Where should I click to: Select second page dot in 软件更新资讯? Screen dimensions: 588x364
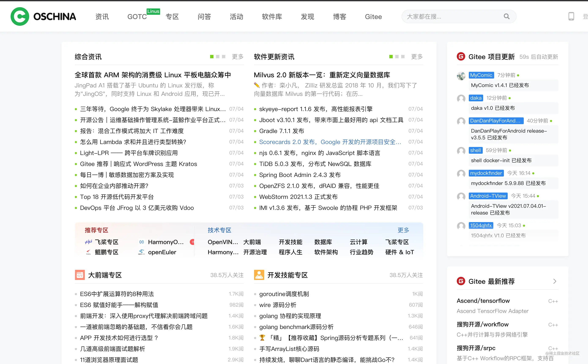[x=397, y=57]
